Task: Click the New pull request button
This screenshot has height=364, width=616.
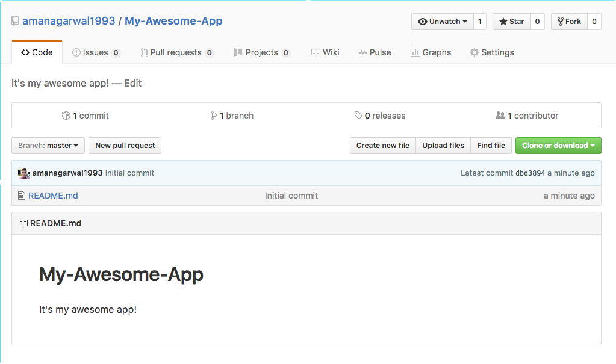Action: [x=125, y=146]
